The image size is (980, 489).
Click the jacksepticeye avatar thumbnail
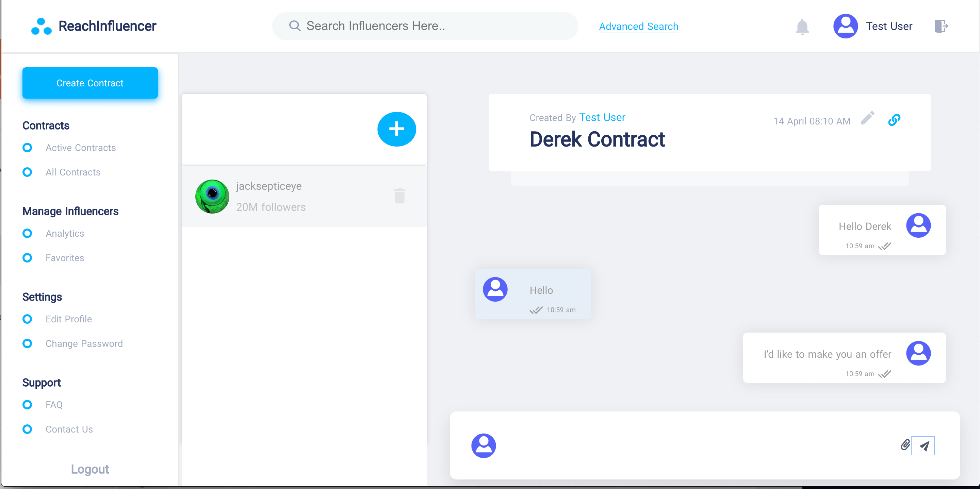(212, 196)
